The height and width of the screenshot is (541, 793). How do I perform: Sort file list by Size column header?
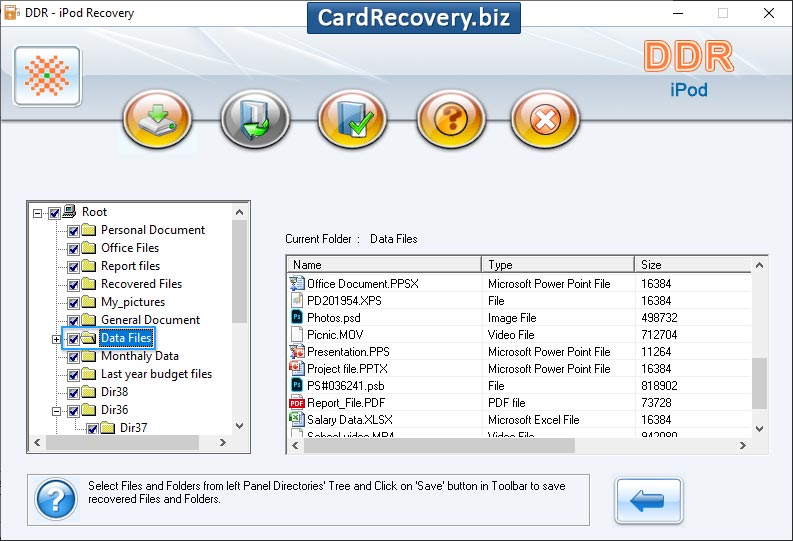point(693,265)
